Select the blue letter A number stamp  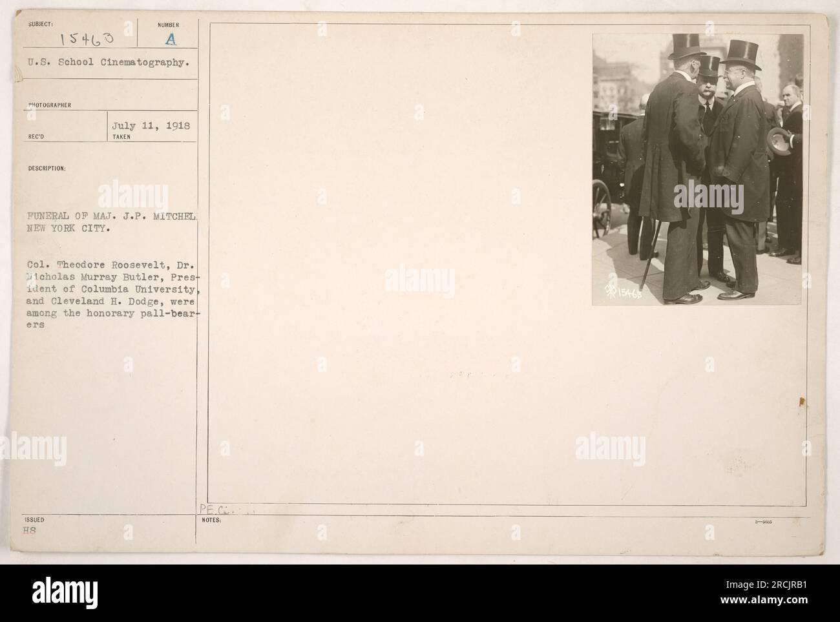(170, 39)
